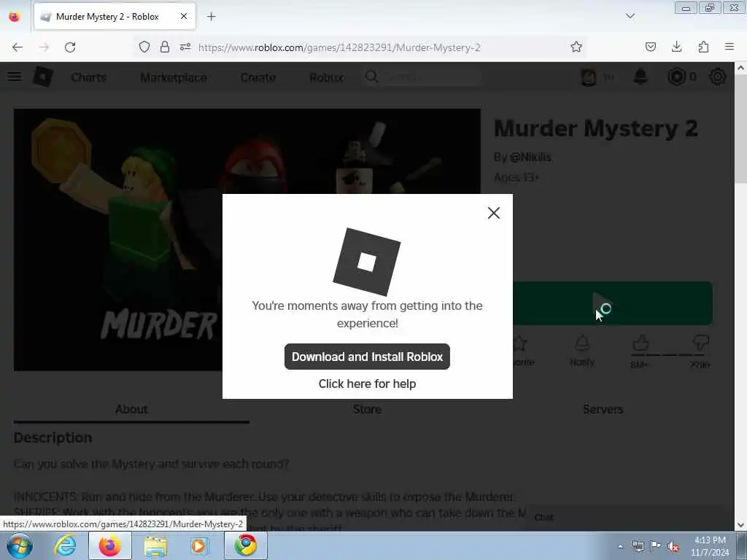This screenshot has width=747, height=560.
Task: Select the Murder Mystery 2 - Roblox tab
Action: (115, 16)
